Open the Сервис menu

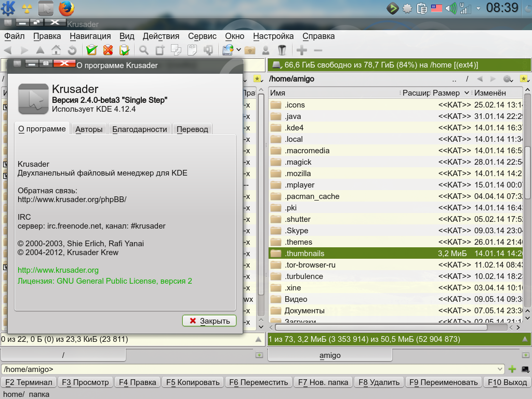[x=202, y=36]
